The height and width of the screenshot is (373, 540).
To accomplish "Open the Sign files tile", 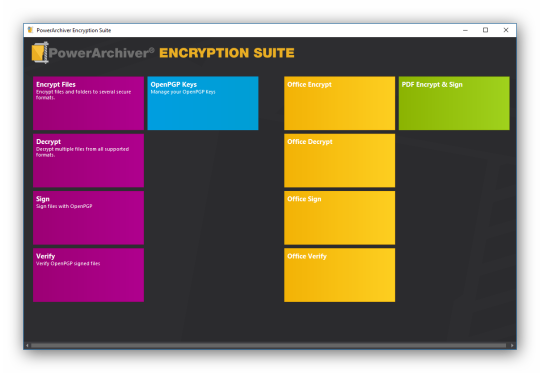I will pyautogui.click(x=89, y=218).
